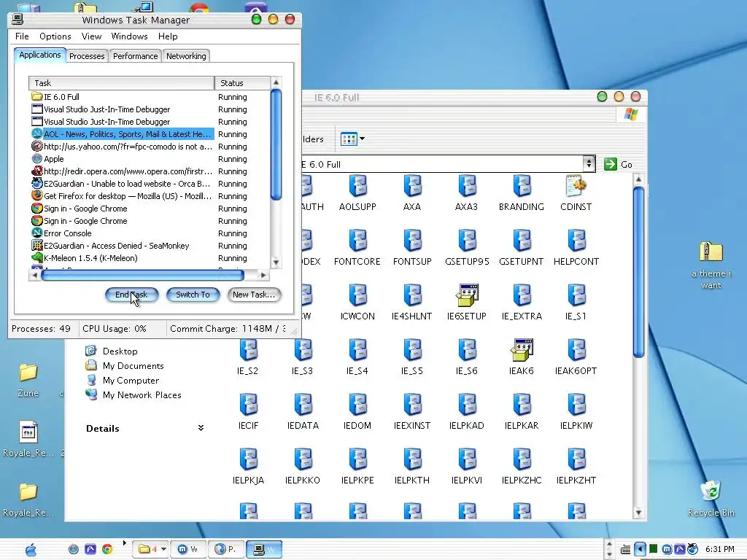Select the FONTCORE cabinet file
Viewport: 747px width, 560px height.
coord(357,248)
